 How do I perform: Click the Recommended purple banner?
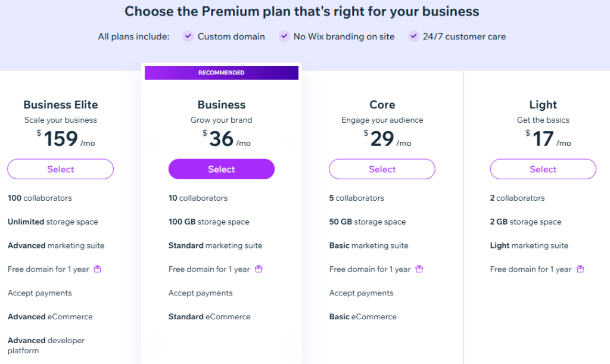coord(221,73)
